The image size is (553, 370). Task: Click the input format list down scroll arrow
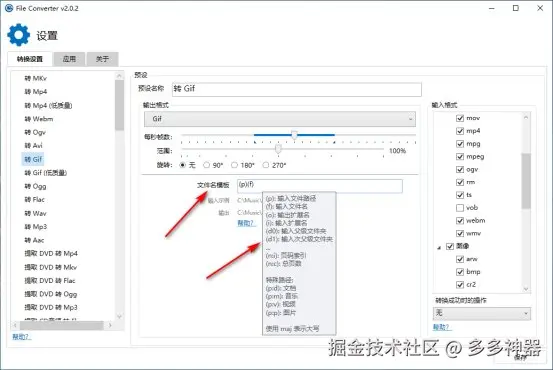point(526,289)
